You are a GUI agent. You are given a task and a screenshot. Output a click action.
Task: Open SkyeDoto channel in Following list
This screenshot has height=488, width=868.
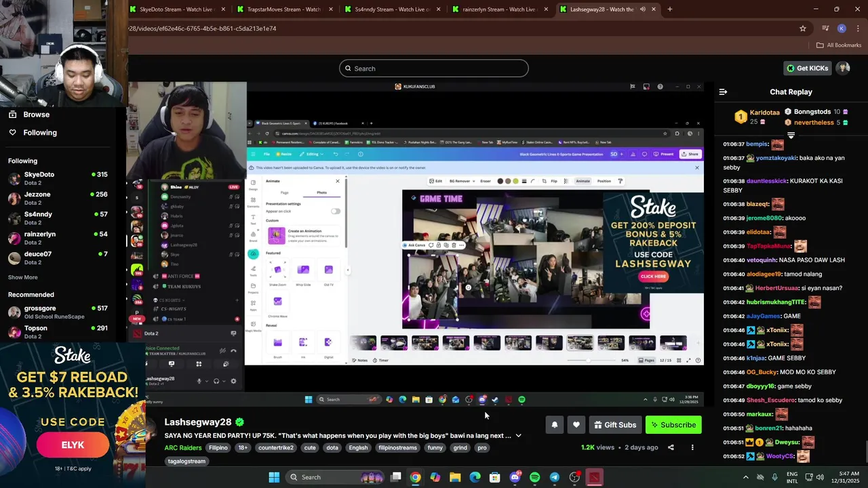coord(58,180)
